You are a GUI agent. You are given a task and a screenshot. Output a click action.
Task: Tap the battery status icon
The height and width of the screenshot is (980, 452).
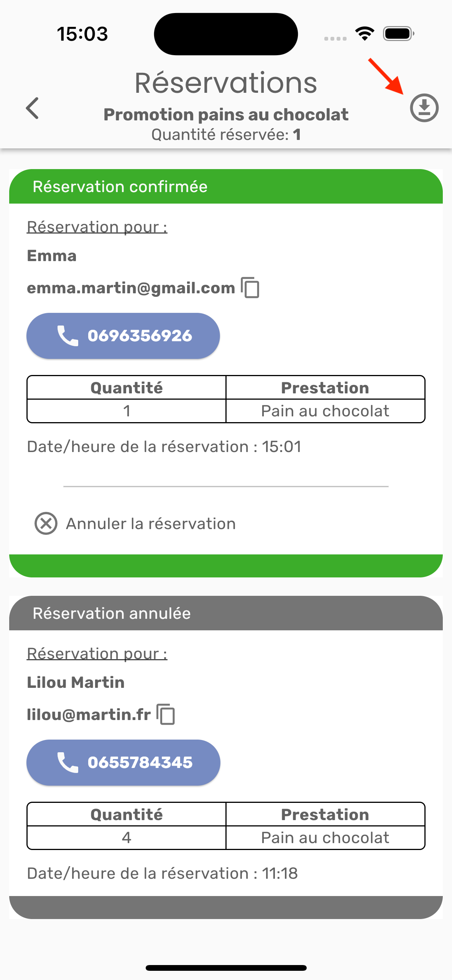[x=398, y=34]
